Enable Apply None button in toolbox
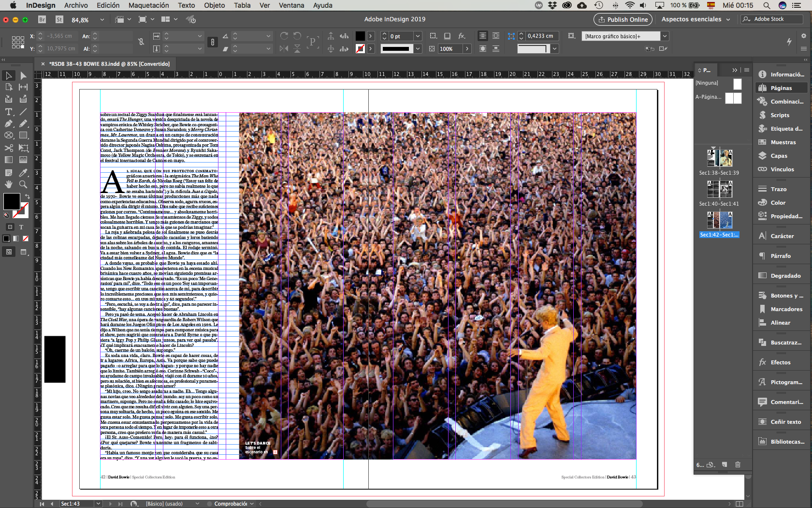Image resolution: width=812 pixels, height=508 pixels. pos(26,239)
